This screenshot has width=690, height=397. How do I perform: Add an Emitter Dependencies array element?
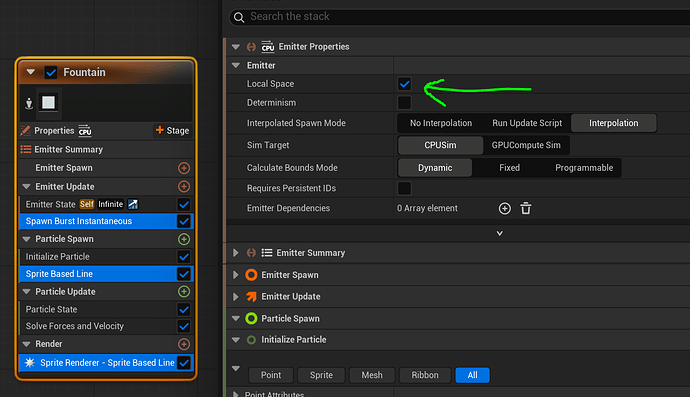(x=505, y=209)
